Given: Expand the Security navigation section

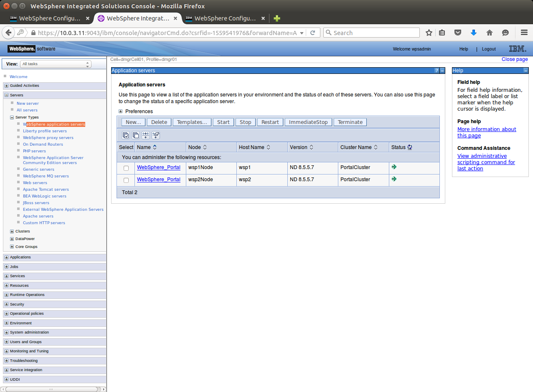Looking at the screenshot, I should tap(6, 304).
